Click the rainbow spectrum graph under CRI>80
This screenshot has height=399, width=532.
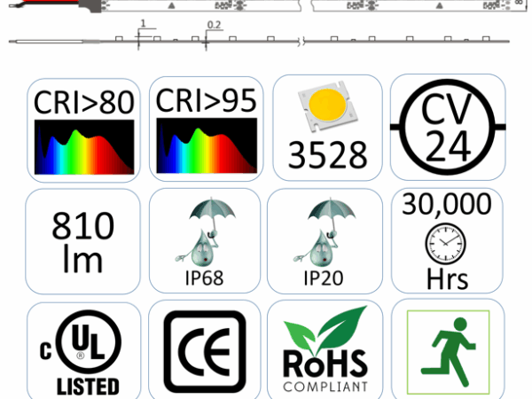[x=84, y=147]
